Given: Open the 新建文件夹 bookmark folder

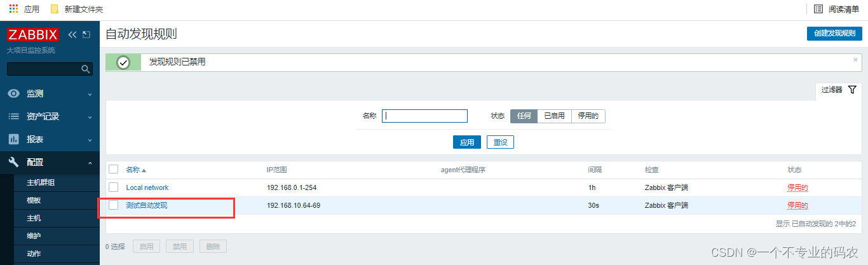Looking at the screenshot, I should pos(76,9).
